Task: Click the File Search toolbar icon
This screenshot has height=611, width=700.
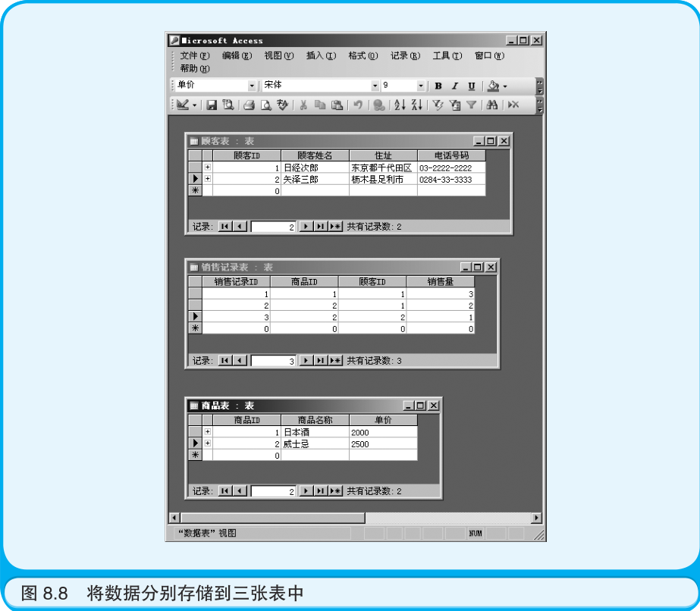Action: point(228,105)
